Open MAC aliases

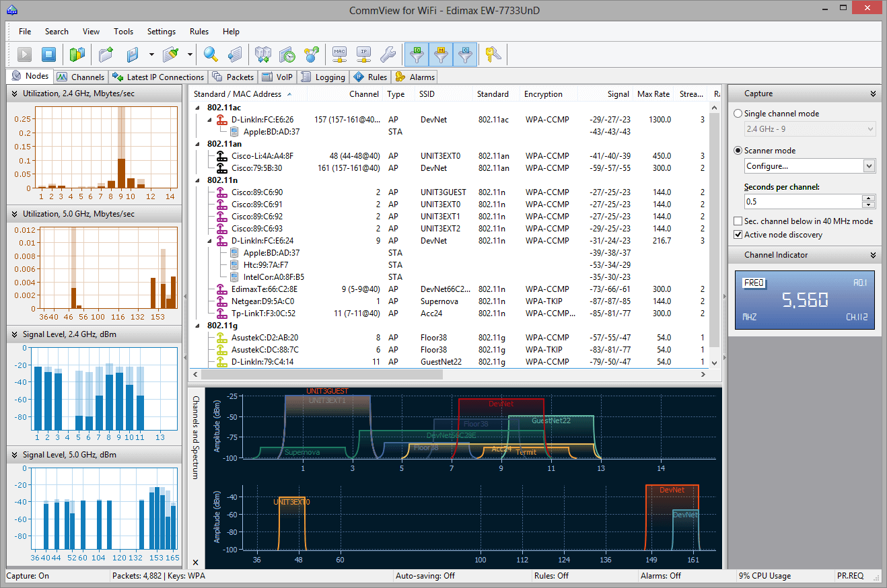340,54
